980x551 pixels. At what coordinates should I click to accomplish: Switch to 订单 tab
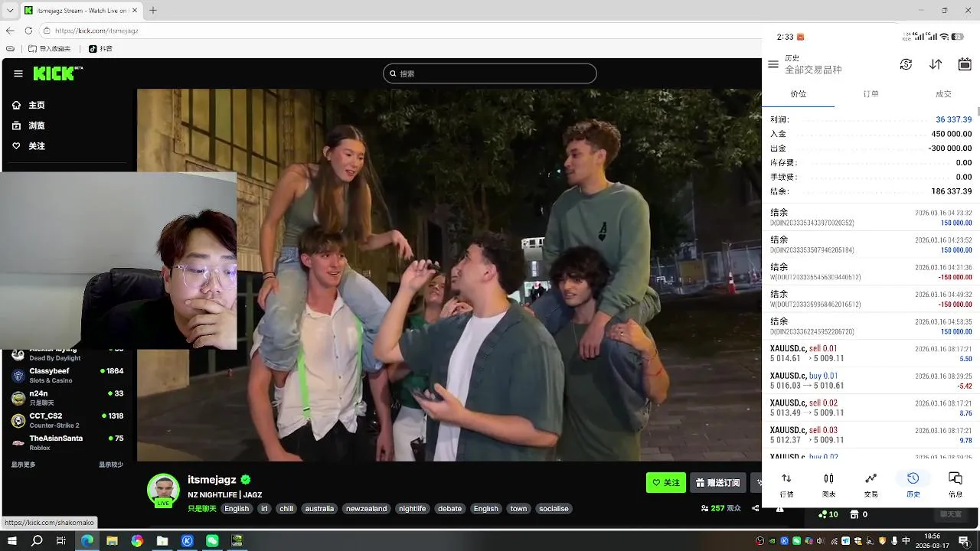click(x=871, y=93)
